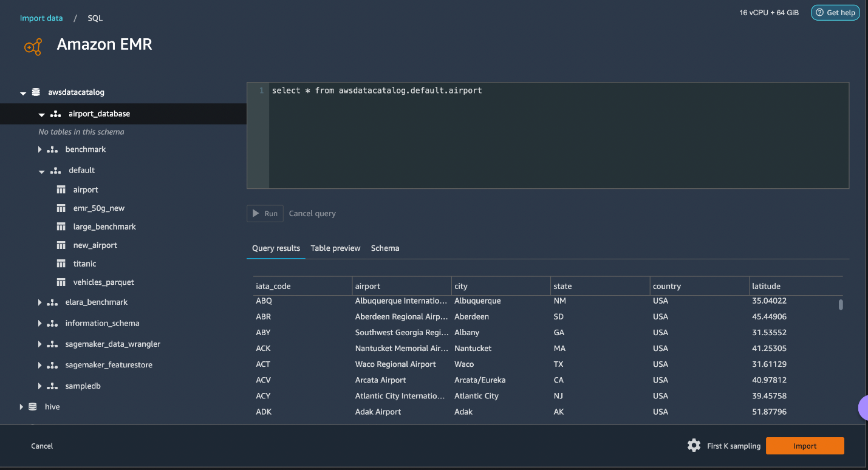
Task: Click the Adak Airport cell
Action: [x=378, y=412]
